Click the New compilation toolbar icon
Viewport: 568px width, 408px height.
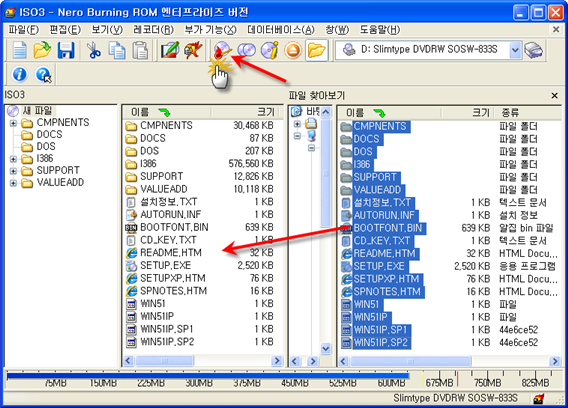click(20, 50)
